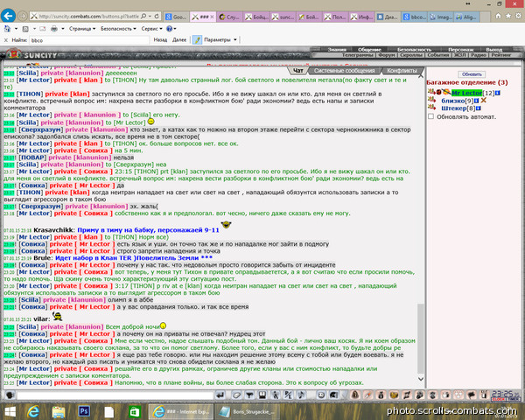Expand the Страница dropdown menu
This screenshot has height=420, width=525.
pos(82,29)
